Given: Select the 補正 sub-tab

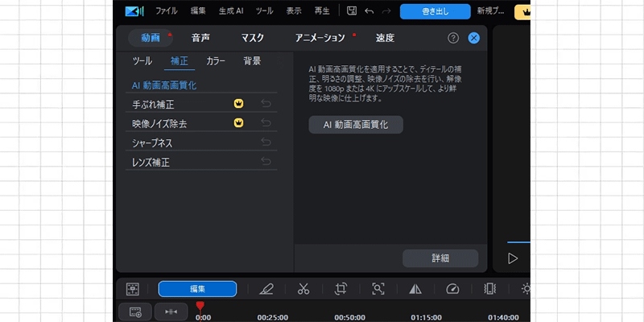Looking at the screenshot, I should (179, 61).
